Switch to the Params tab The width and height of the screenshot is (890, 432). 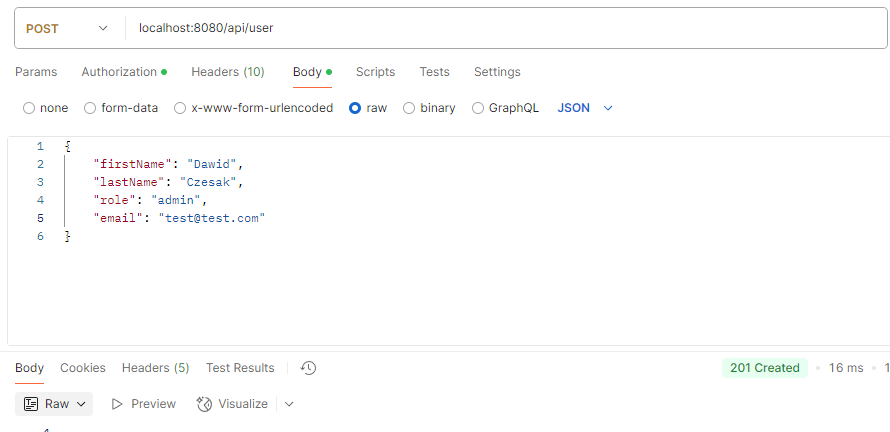pos(36,72)
